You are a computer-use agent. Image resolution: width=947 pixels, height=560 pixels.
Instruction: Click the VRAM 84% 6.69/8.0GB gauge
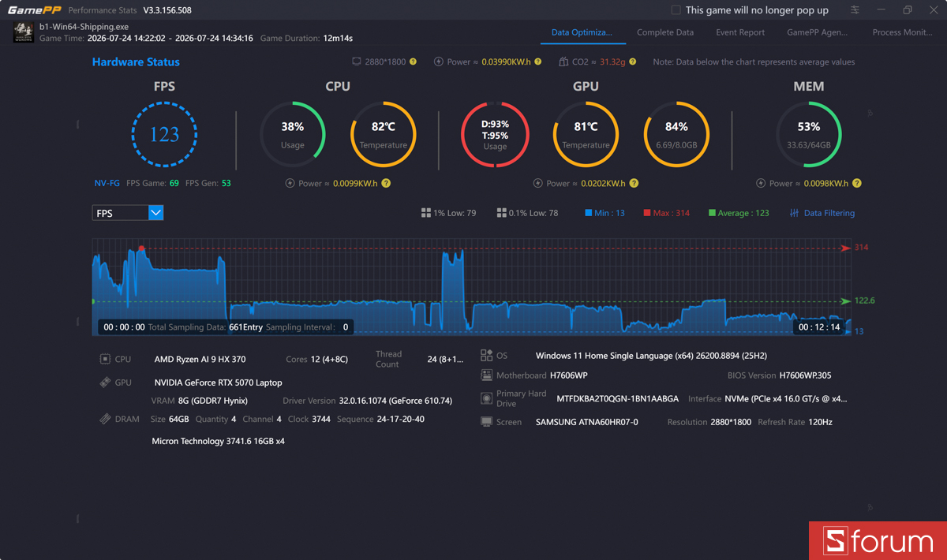(x=676, y=134)
